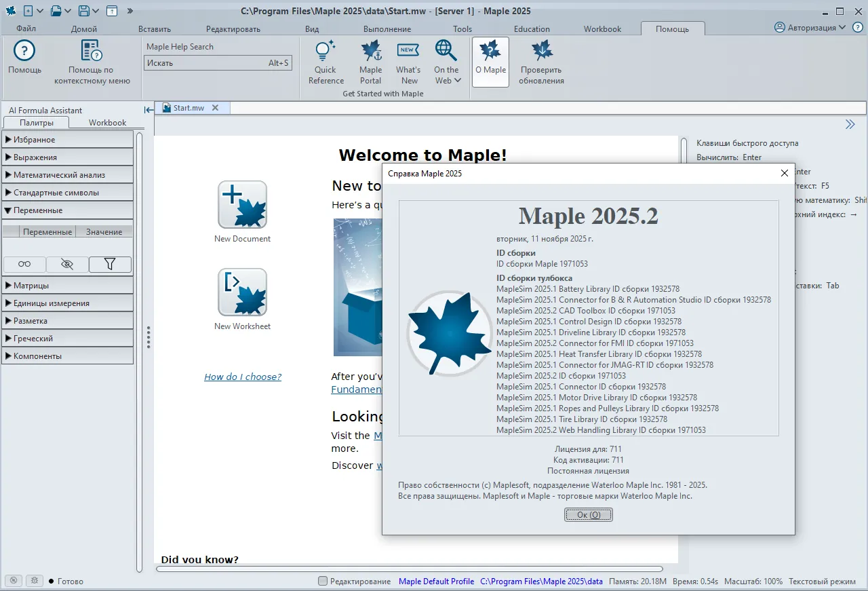Click the О Maple ribbon button
Screen dimensions: 868x591
point(490,62)
